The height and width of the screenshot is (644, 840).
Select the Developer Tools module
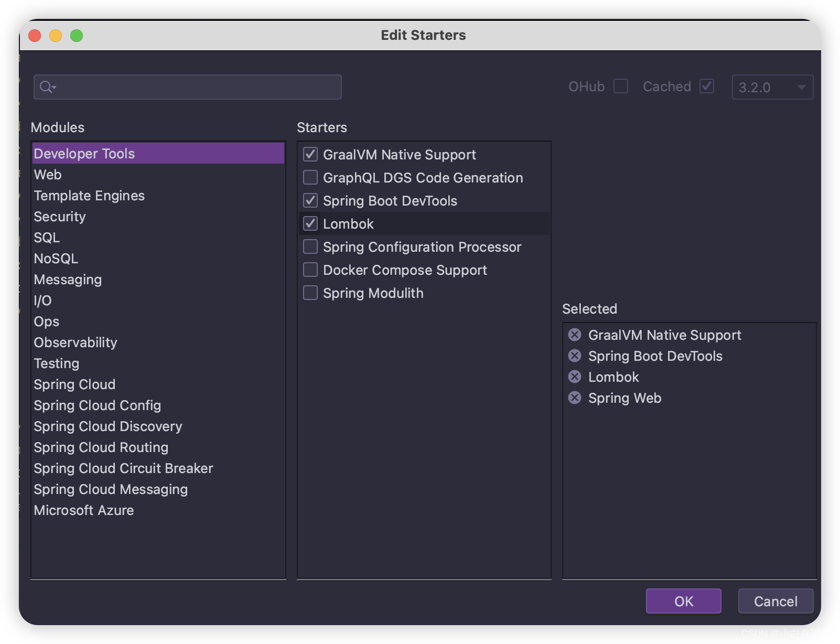(x=158, y=154)
